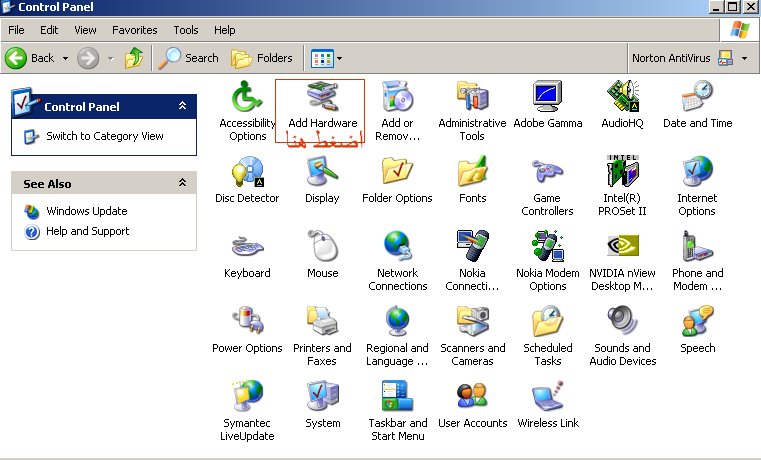Image resolution: width=761 pixels, height=460 pixels.
Task: Open the Fonts folder
Action: pyautogui.click(x=472, y=180)
